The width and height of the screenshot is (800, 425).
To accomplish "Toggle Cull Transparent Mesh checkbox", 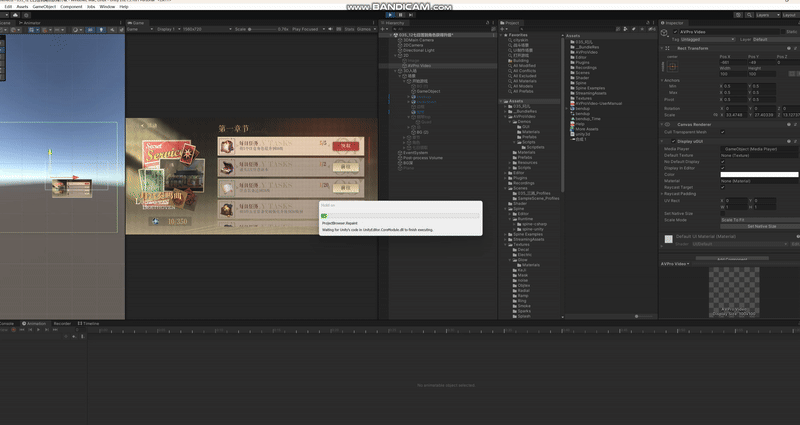I will [x=722, y=132].
